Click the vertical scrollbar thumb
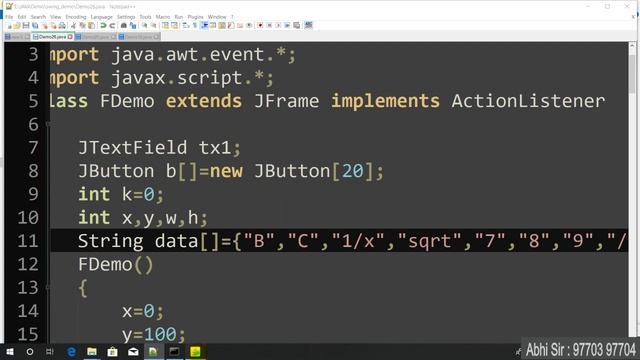The width and height of the screenshot is (640, 360). [x=633, y=73]
